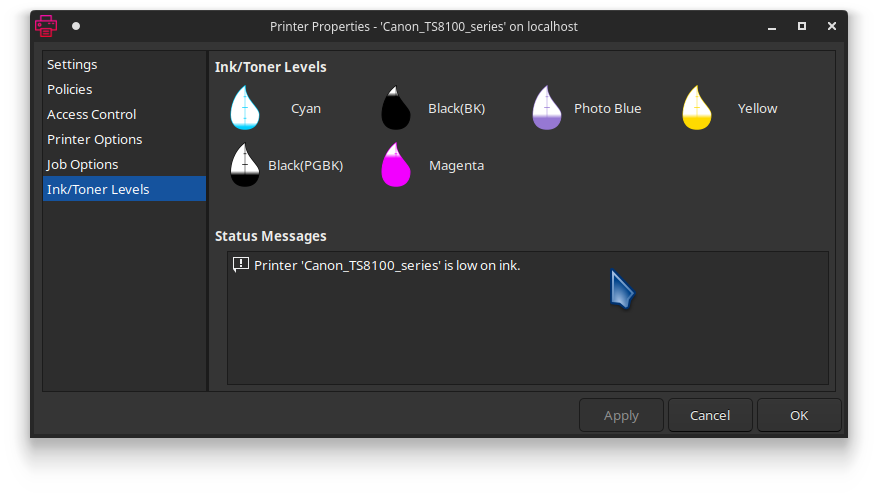Go to the Job Options page
The image size is (878, 500).
124,165
